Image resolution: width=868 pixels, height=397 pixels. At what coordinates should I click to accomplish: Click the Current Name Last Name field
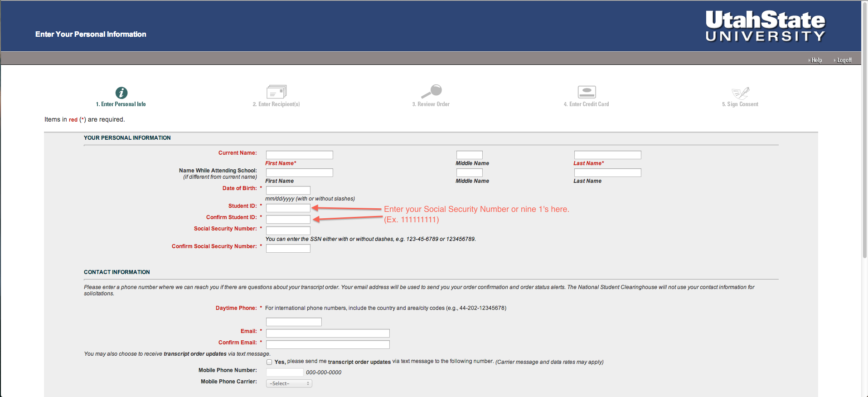tap(607, 155)
